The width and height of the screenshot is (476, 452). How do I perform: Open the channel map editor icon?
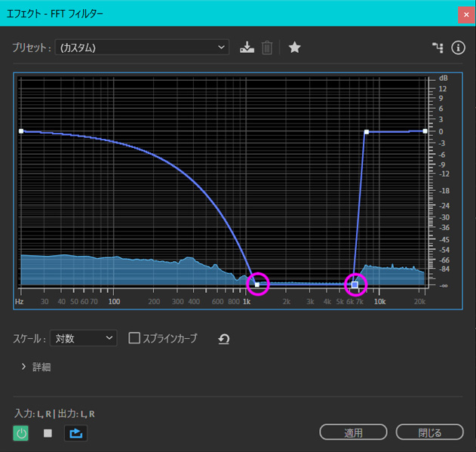click(438, 48)
